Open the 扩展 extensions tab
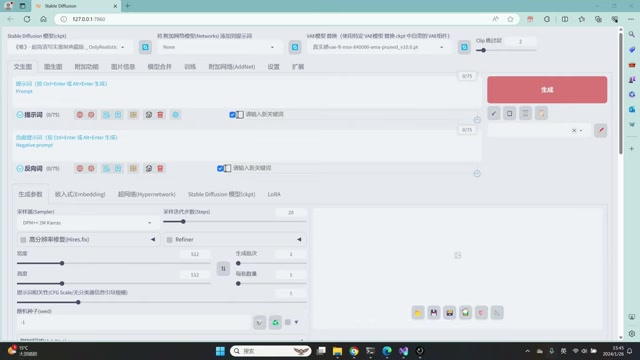 [x=298, y=67]
